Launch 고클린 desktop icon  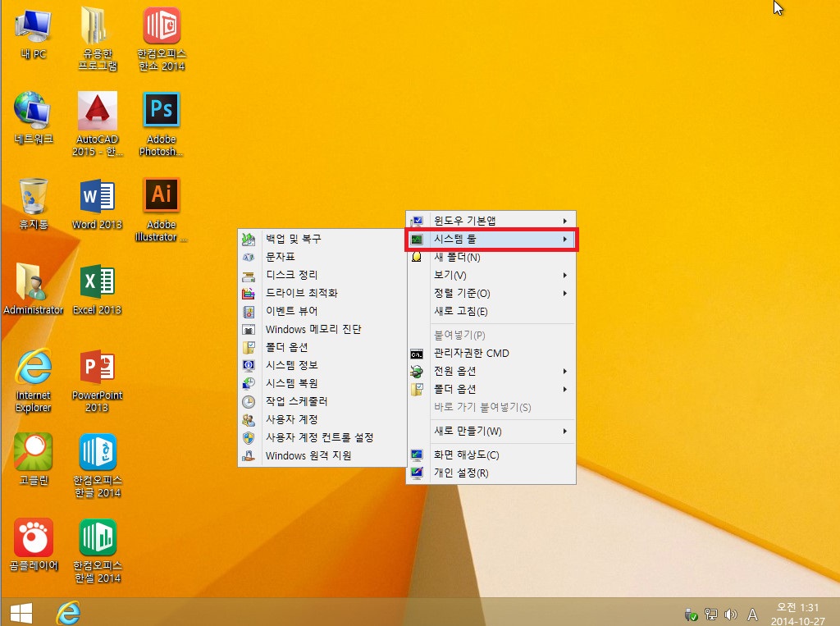point(33,459)
